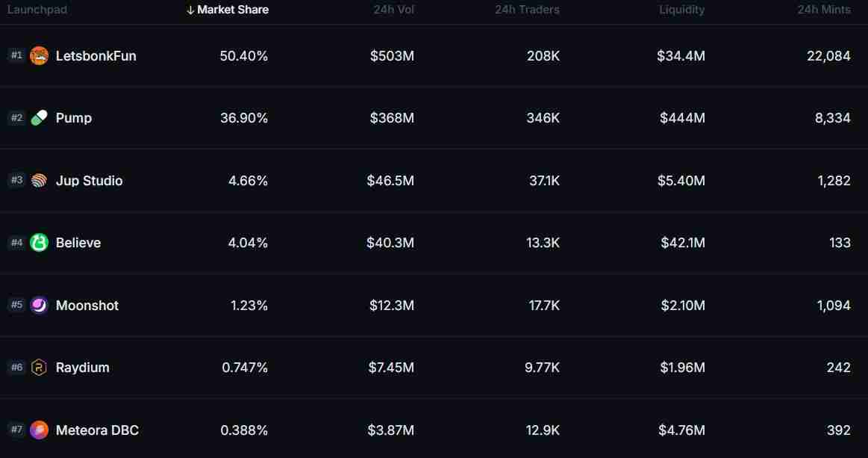
Task: Click the Pump launchpad name
Action: (x=74, y=117)
